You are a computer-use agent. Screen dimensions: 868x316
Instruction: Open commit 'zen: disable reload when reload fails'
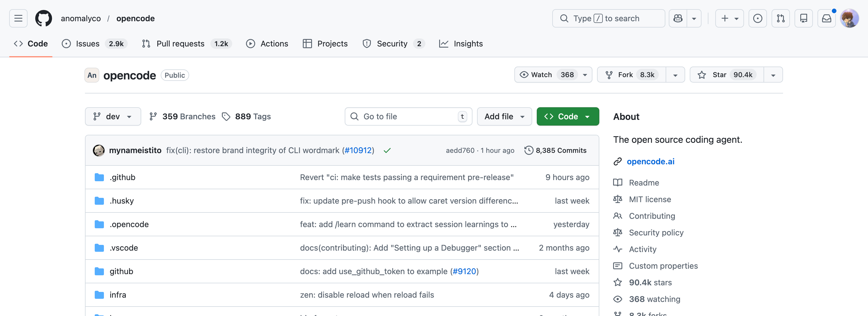pyautogui.click(x=367, y=295)
